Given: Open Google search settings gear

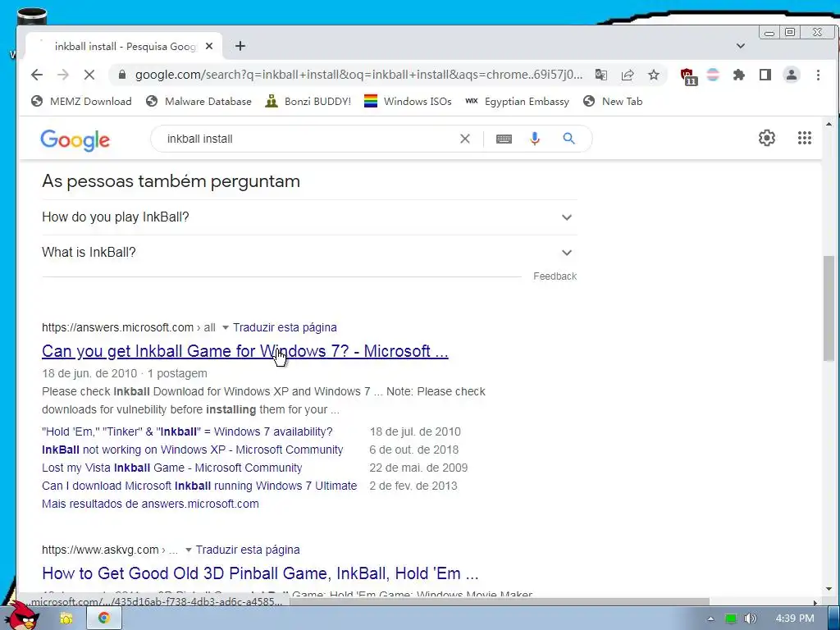Looking at the screenshot, I should pyautogui.click(x=767, y=138).
